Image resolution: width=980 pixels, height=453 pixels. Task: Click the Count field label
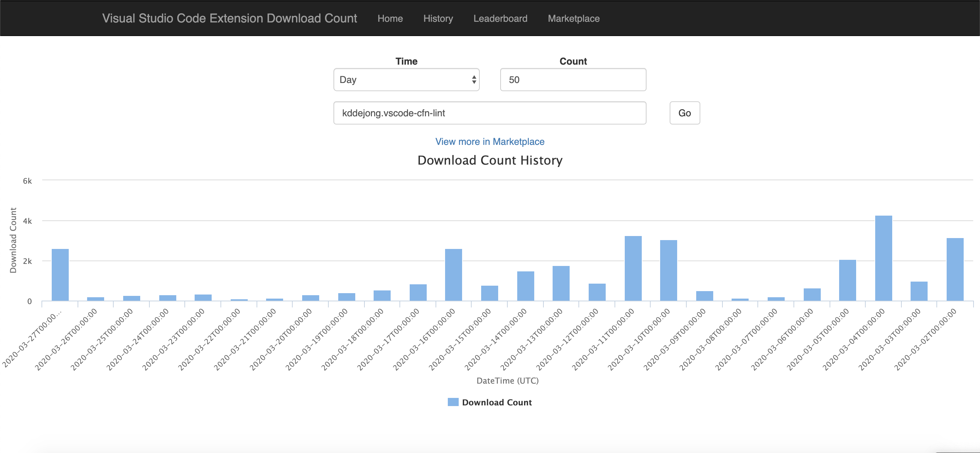tap(573, 61)
